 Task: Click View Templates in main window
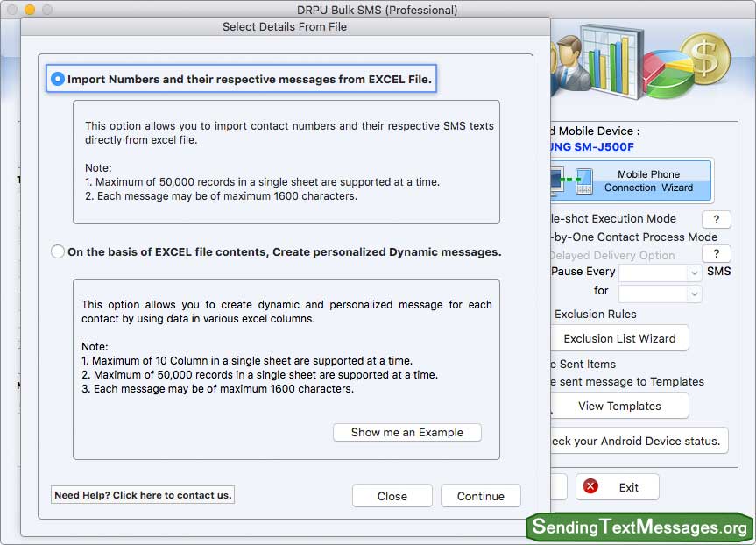[619, 406]
